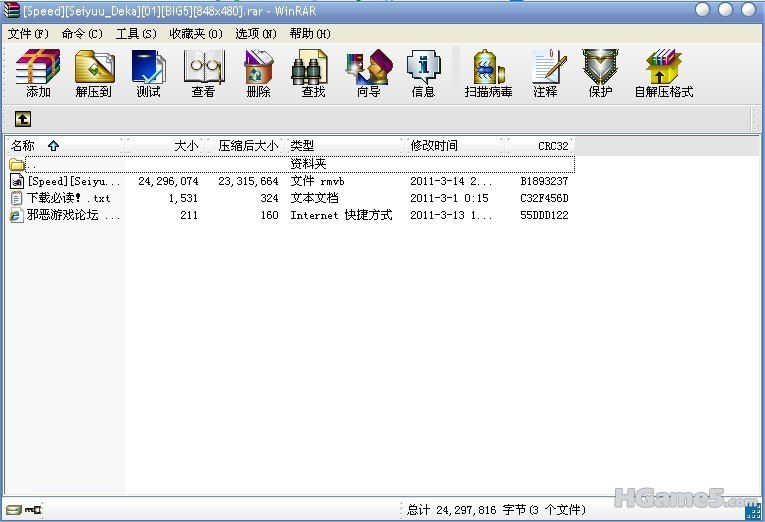Image resolution: width=765 pixels, height=522 pixels.
Task: Click the 保护 (Protect) archive icon
Action: (600, 73)
